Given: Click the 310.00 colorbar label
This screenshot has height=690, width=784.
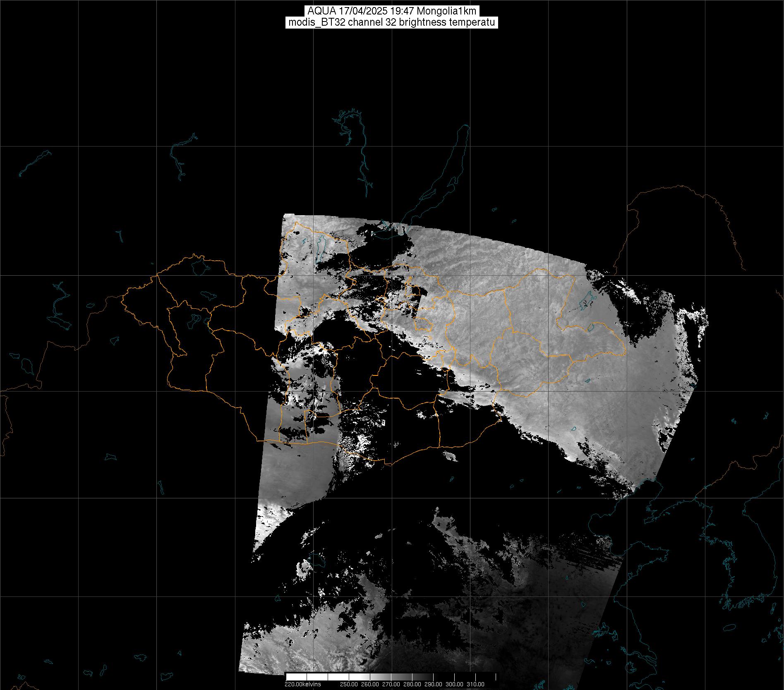Looking at the screenshot, I should [x=476, y=684].
